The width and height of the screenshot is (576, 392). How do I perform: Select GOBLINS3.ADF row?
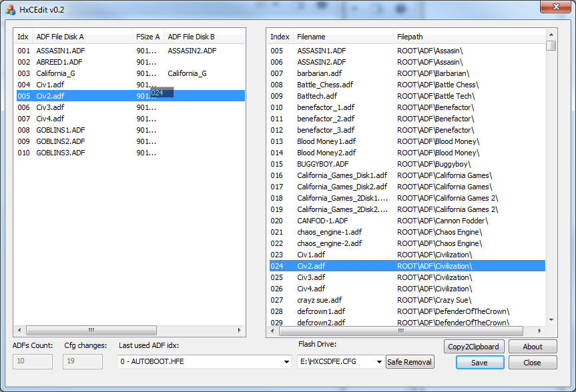coord(131,153)
